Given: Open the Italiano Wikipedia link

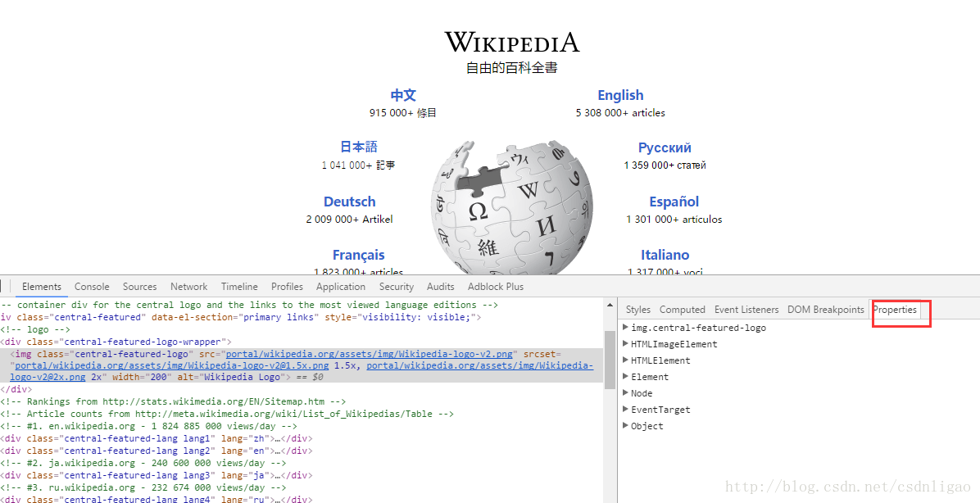Looking at the screenshot, I should (x=665, y=255).
